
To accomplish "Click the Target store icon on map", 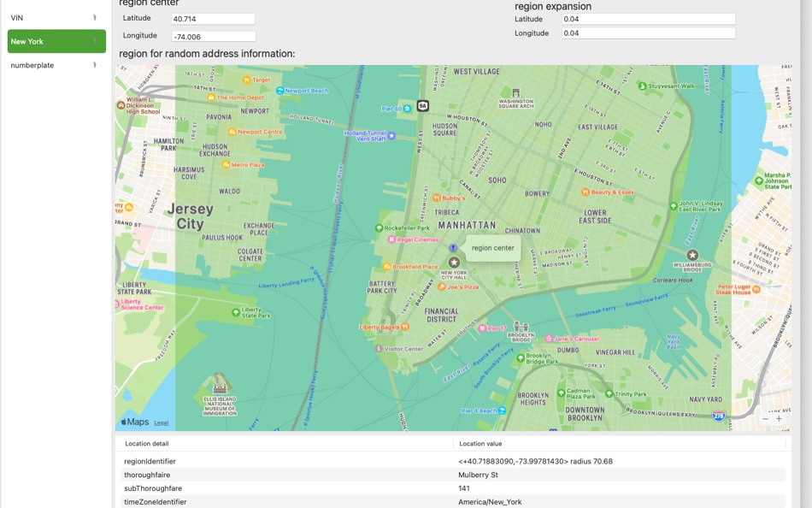I will click(x=247, y=80).
